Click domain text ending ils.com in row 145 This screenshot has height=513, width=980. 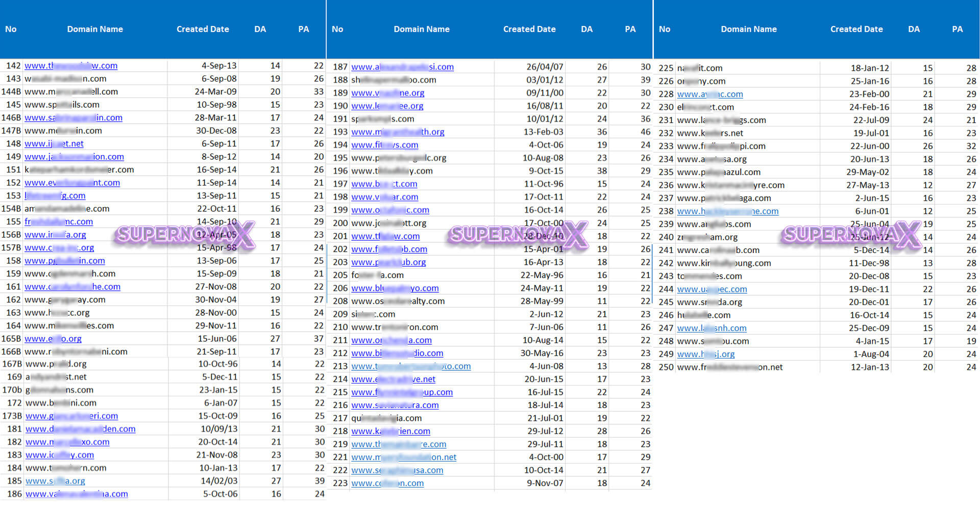(62, 105)
